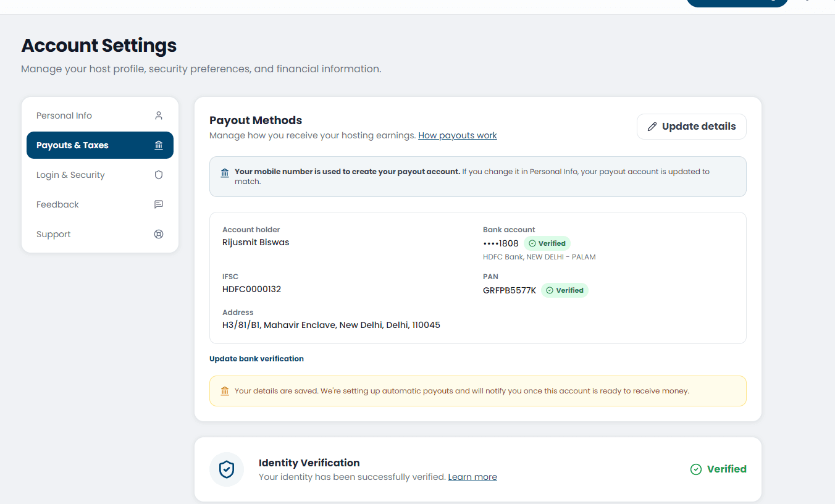835x504 pixels.
Task: Click the green check icon next to Verified status
Action: tap(696, 469)
